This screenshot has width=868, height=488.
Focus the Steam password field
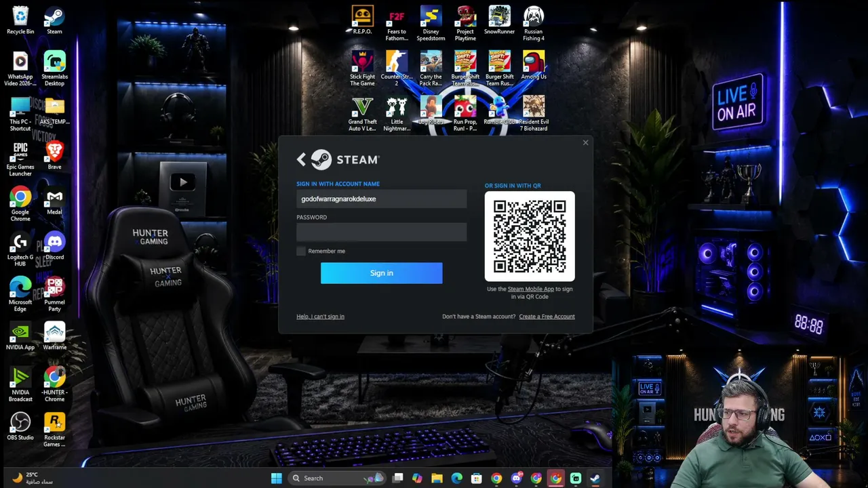381,232
